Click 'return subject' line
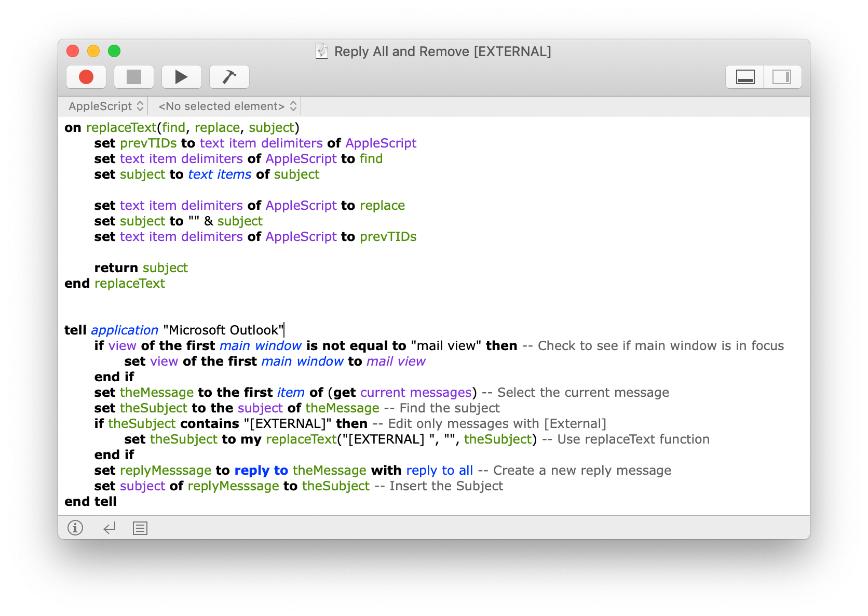This screenshot has height=616, width=868. (141, 268)
